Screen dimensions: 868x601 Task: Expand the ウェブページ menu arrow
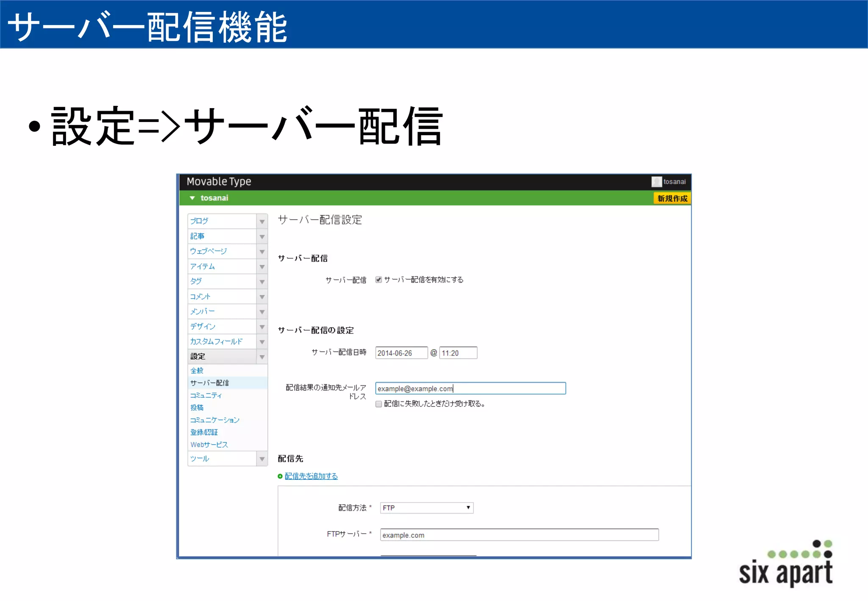[x=262, y=252]
